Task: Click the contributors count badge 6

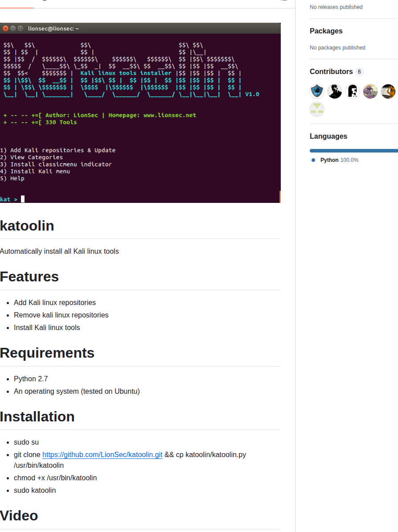Action: click(x=359, y=72)
